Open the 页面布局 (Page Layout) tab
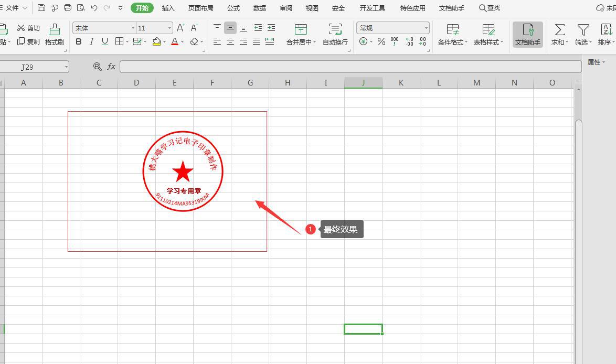 pos(200,8)
